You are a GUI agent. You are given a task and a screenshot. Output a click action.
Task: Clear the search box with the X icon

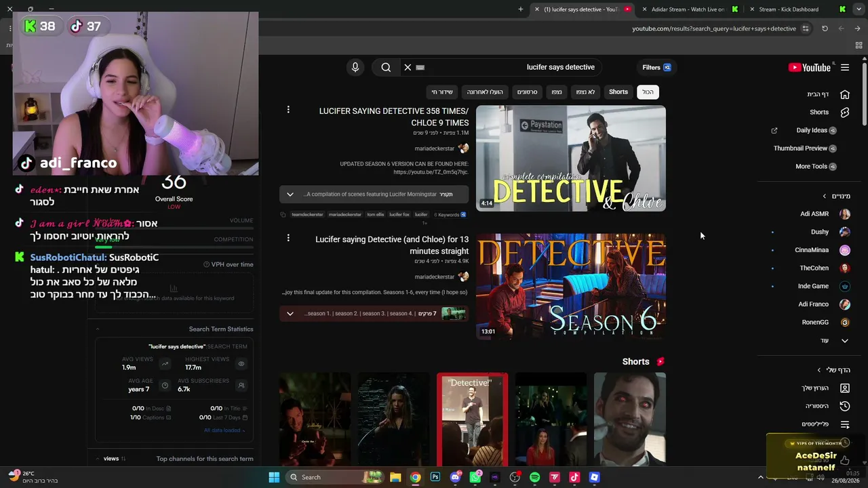(408, 67)
